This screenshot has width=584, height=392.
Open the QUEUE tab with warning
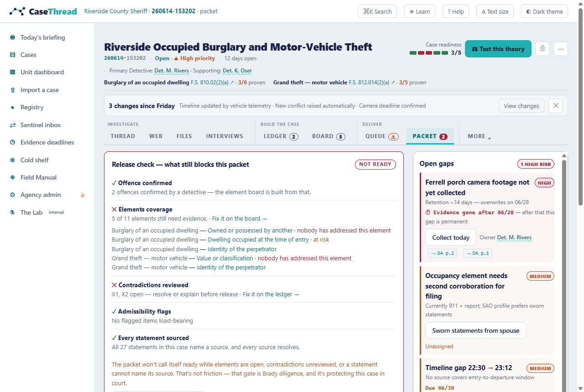click(382, 136)
